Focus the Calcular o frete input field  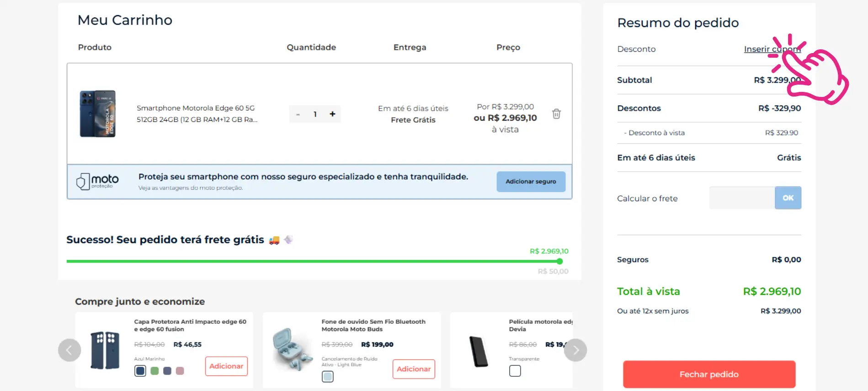742,198
